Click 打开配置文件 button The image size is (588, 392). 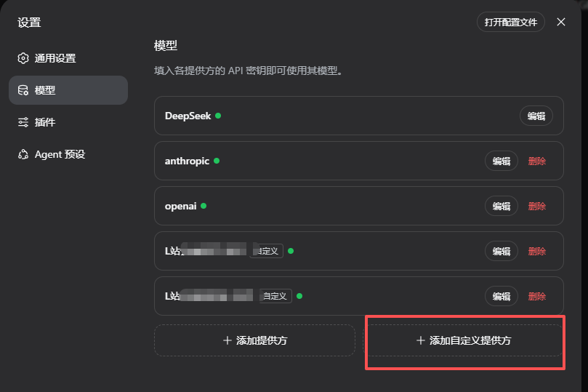511,22
